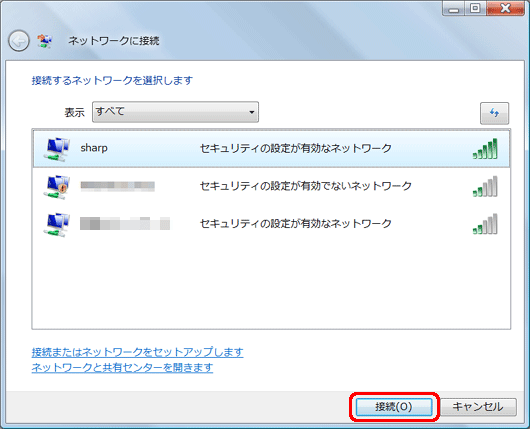Open 接続またはネットワークをセットアップします link

pyautogui.click(x=137, y=352)
